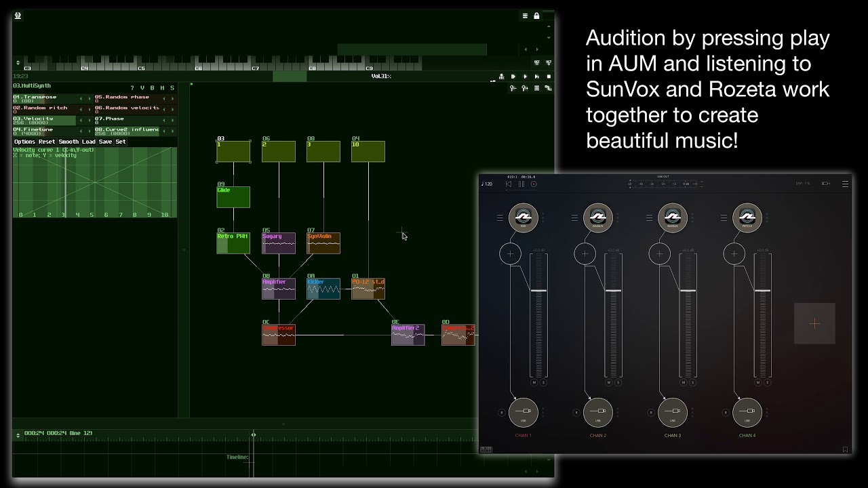
Task: Raise keyboard octave with OCT+ icon
Action: pyautogui.click(x=549, y=62)
